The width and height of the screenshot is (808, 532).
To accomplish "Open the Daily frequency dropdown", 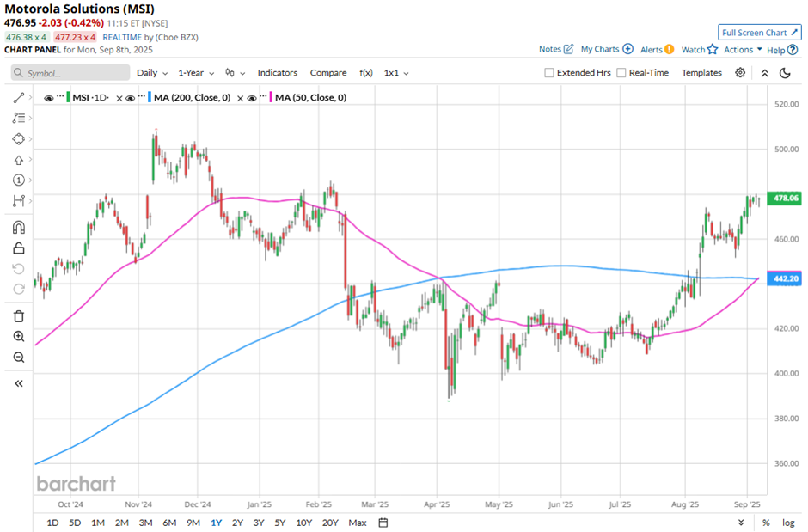I will click(x=152, y=73).
